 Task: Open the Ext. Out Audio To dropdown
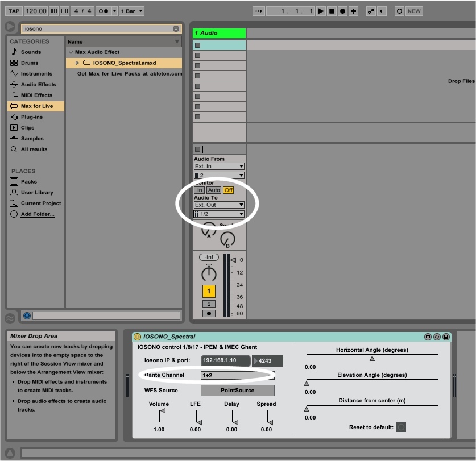coord(219,205)
